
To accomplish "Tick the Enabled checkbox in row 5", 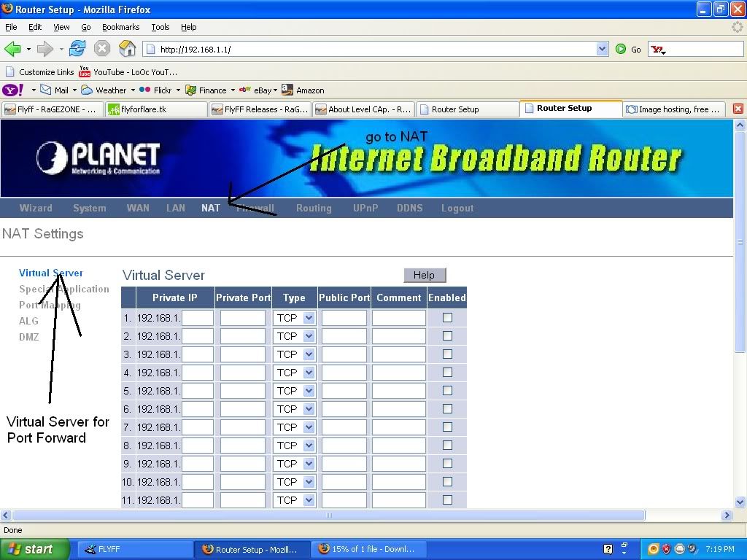I will (447, 391).
